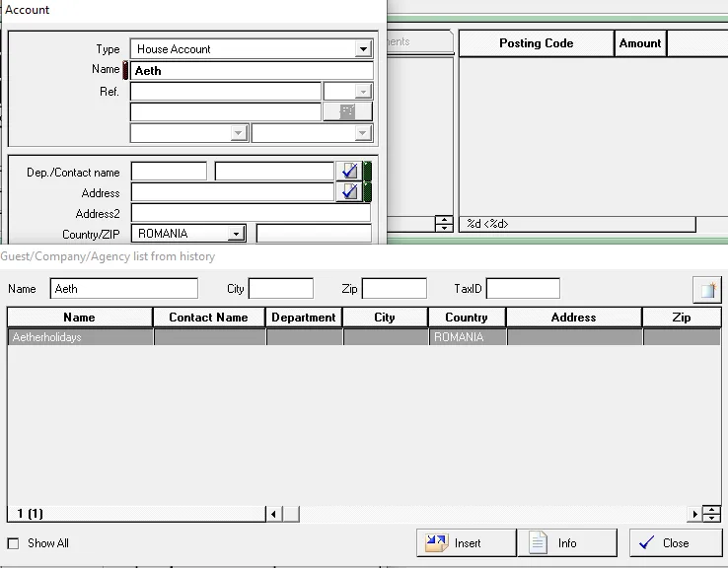Click the account Name field containing Aeth
The image size is (728, 568).
[x=252, y=71]
